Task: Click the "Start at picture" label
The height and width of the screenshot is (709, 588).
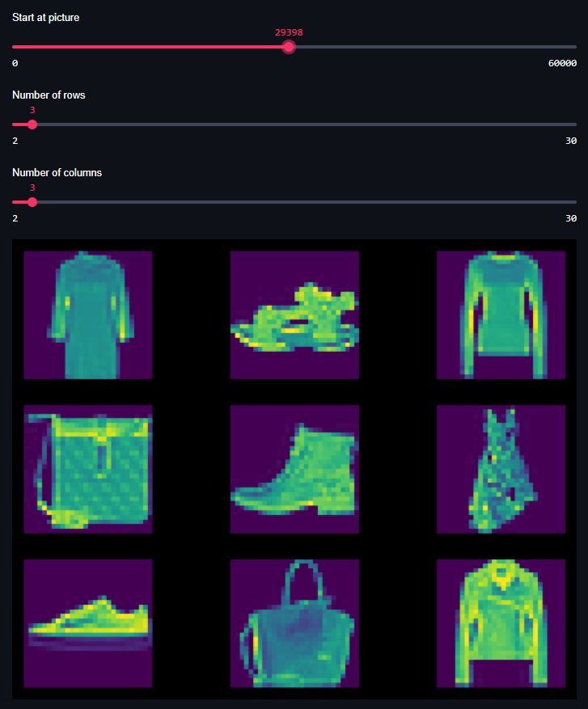Action: coord(46,17)
